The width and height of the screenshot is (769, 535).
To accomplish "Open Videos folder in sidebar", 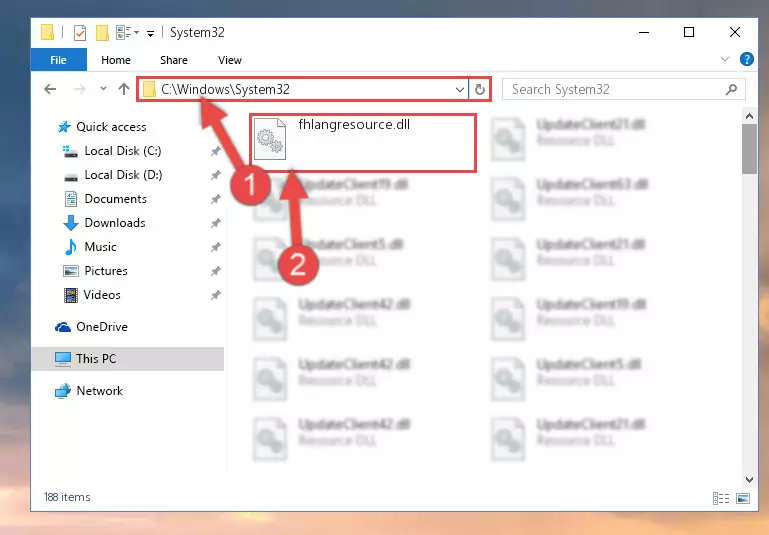I will (92, 295).
